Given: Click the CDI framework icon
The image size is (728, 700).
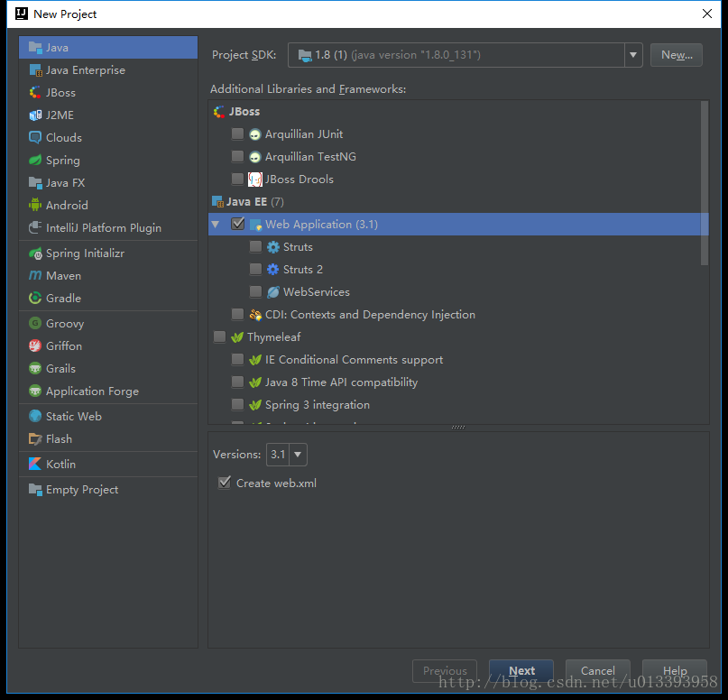Looking at the screenshot, I should 255,315.
